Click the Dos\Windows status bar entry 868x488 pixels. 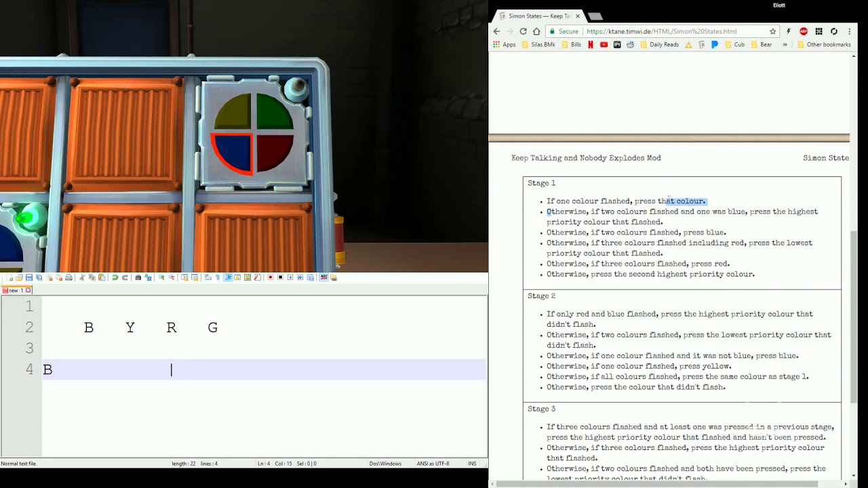point(385,464)
